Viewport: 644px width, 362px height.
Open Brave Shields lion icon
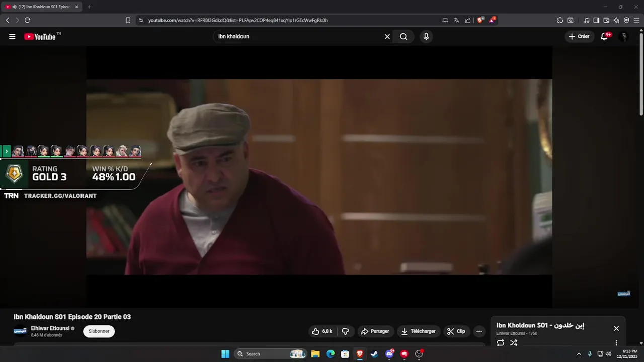click(480, 20)
